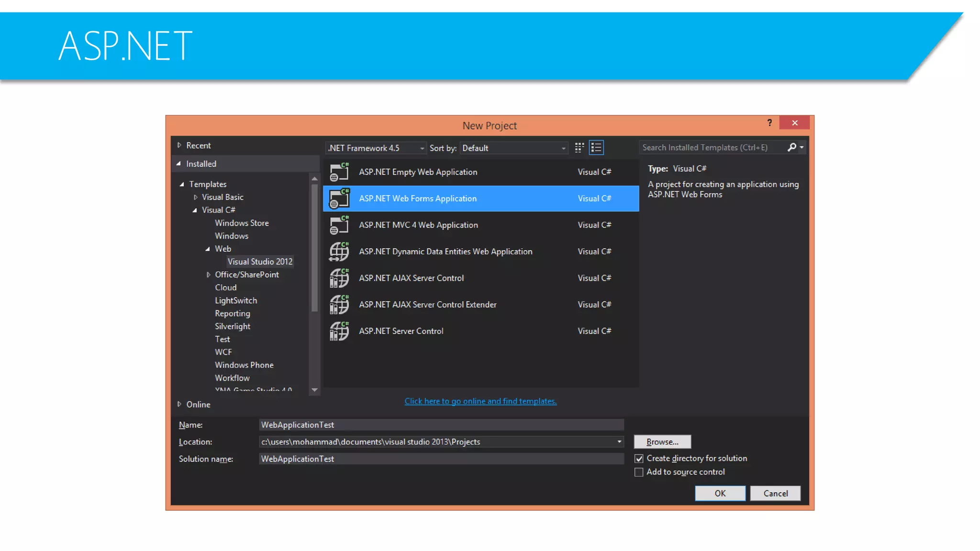The image size is (980, 551).
Task: Select the Cloud tree item
Action: [225, 287]
